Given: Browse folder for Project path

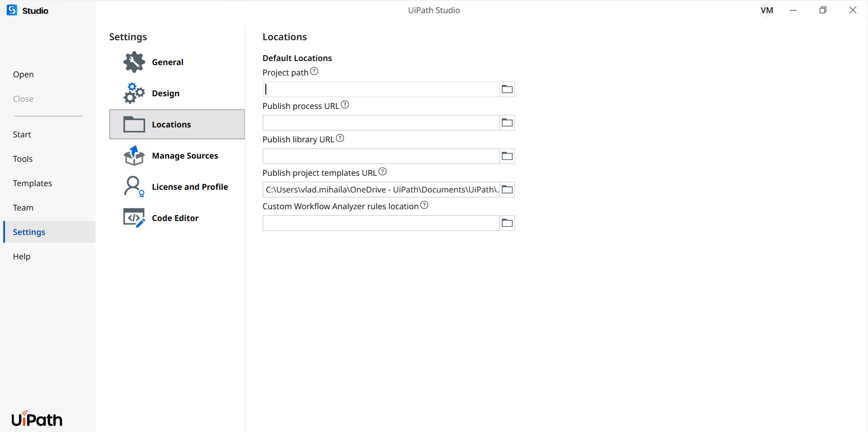Looking at the screenshot, I should (x=507, y=89).
